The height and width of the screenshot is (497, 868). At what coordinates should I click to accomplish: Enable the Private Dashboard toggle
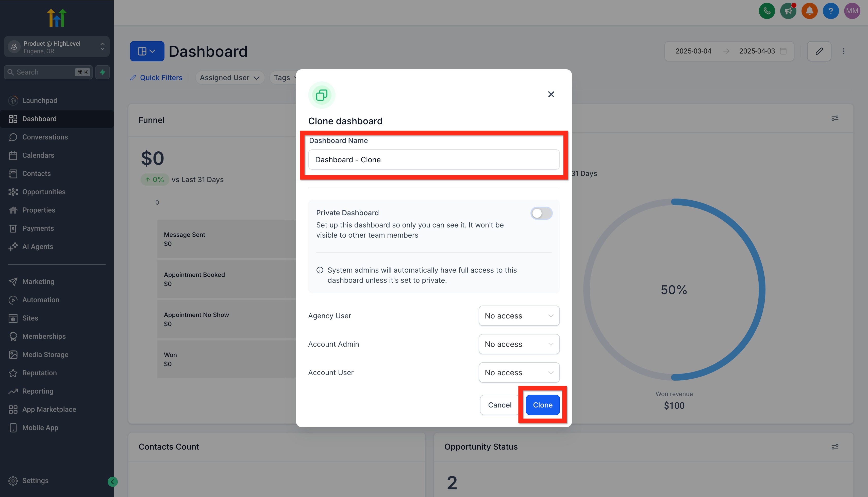pos(541,213)
